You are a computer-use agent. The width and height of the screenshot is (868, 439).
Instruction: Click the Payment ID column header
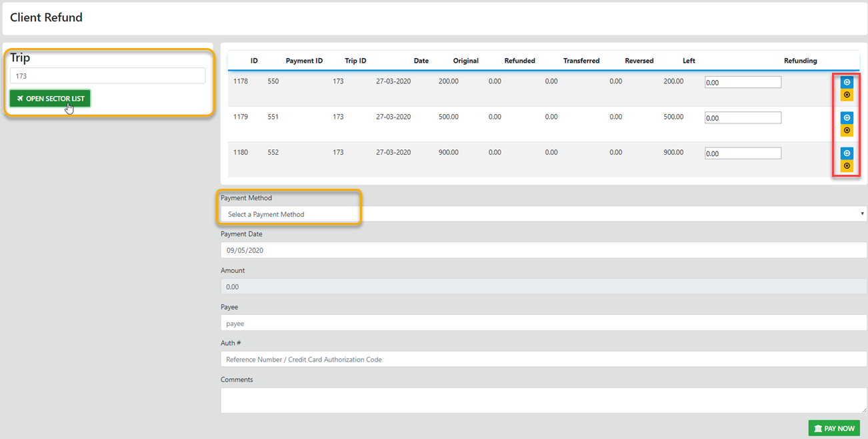304,61
